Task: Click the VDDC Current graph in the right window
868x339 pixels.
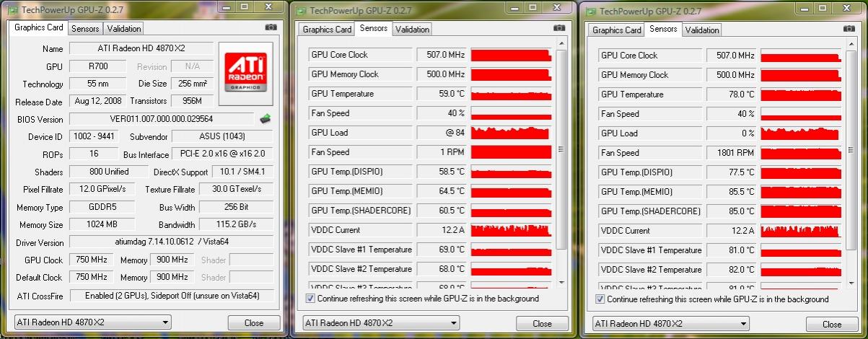Action: click(801, 231)
